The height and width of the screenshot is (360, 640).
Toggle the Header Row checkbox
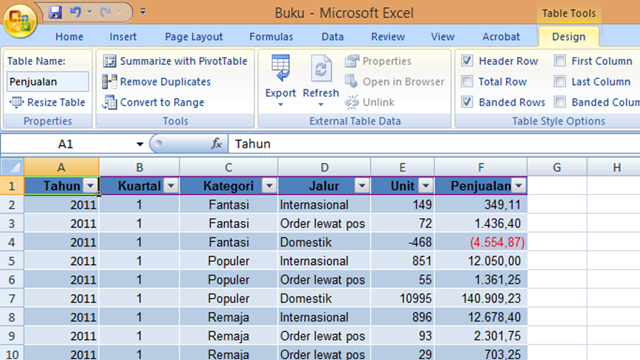[x=467, y=61]
